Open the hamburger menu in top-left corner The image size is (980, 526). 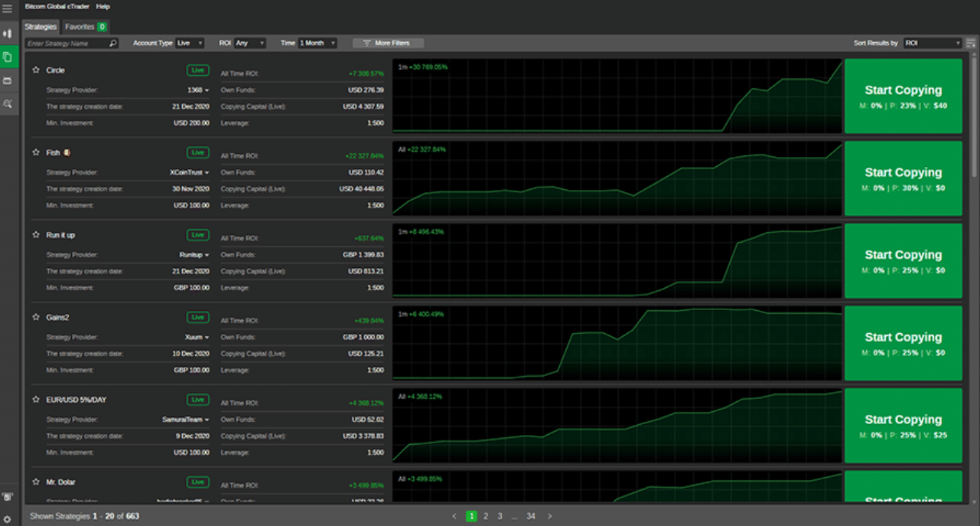tap(8, 9)
